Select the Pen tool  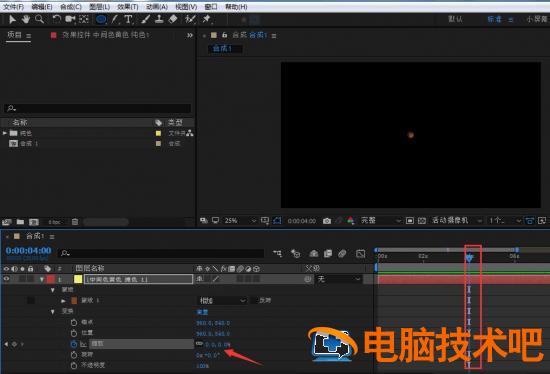[115, 19]
